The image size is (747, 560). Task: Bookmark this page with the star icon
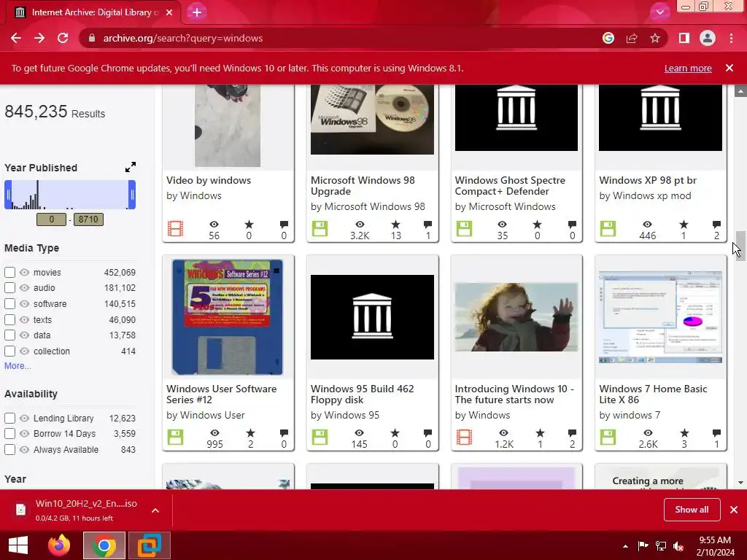655,38
